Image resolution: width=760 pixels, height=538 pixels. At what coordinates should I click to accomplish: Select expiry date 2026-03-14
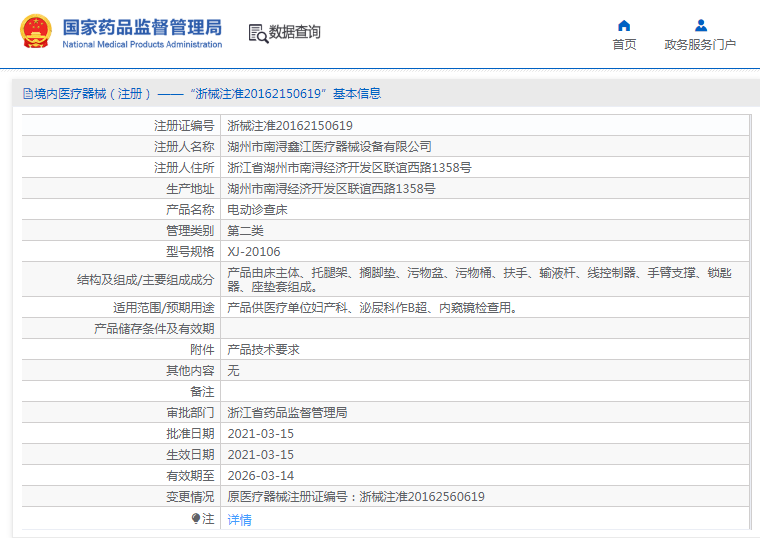click(261, 475)
